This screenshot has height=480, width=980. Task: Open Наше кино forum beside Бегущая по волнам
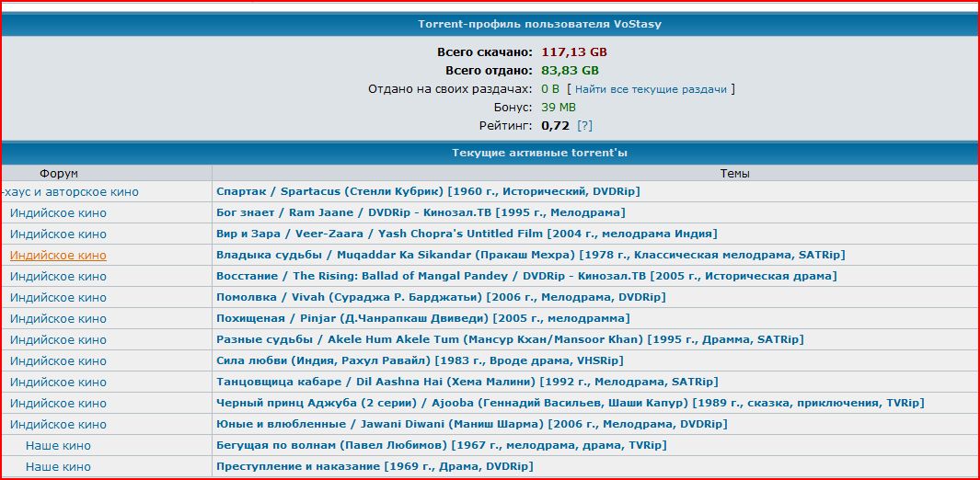pyautogui.click(x=58, y=446)
